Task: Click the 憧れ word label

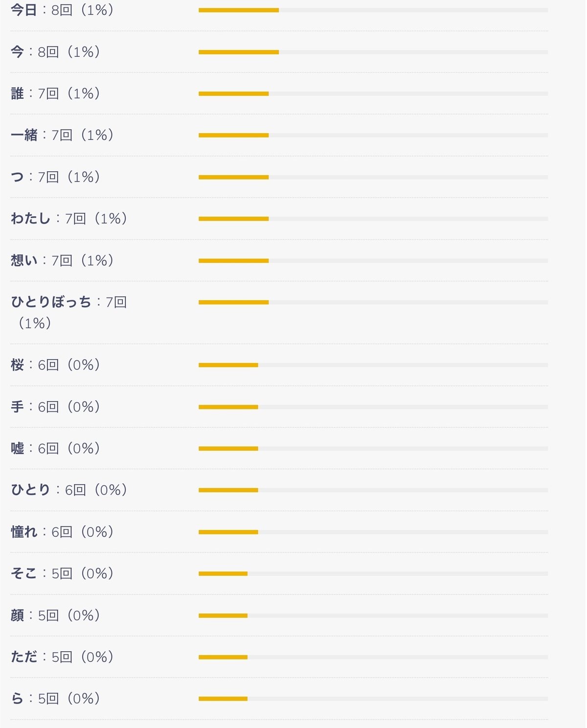Action: pos(24,532)
